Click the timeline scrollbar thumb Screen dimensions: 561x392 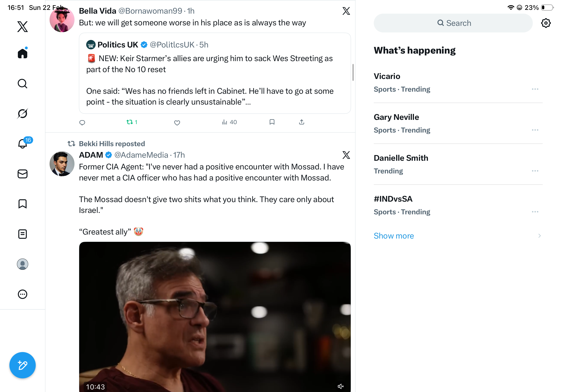pos(353,72)
